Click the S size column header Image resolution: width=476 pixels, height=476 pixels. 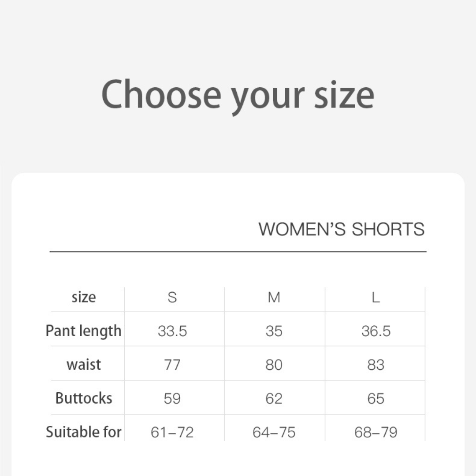(x=172, y=298)
